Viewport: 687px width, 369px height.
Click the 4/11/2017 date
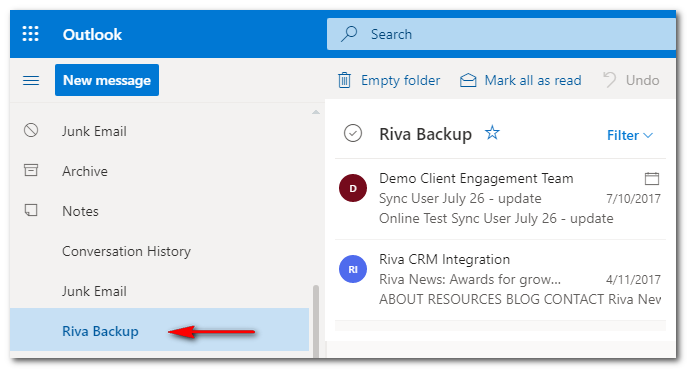(633, 279)
